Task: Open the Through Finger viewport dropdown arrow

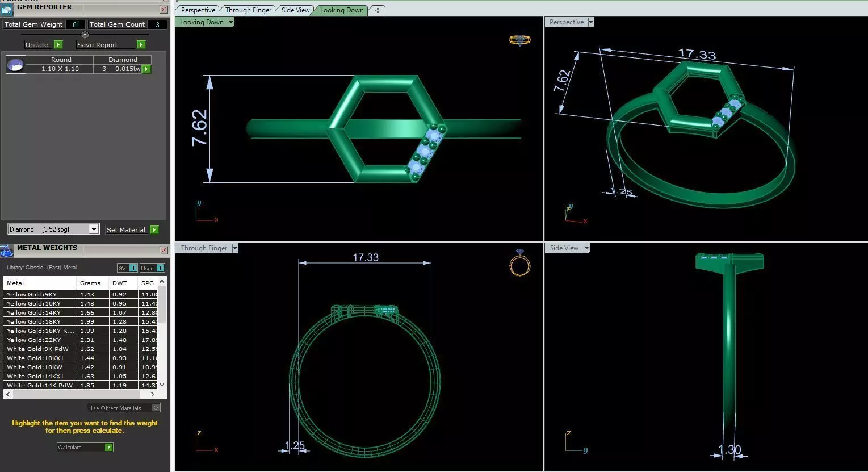Action: click(235, 248)
